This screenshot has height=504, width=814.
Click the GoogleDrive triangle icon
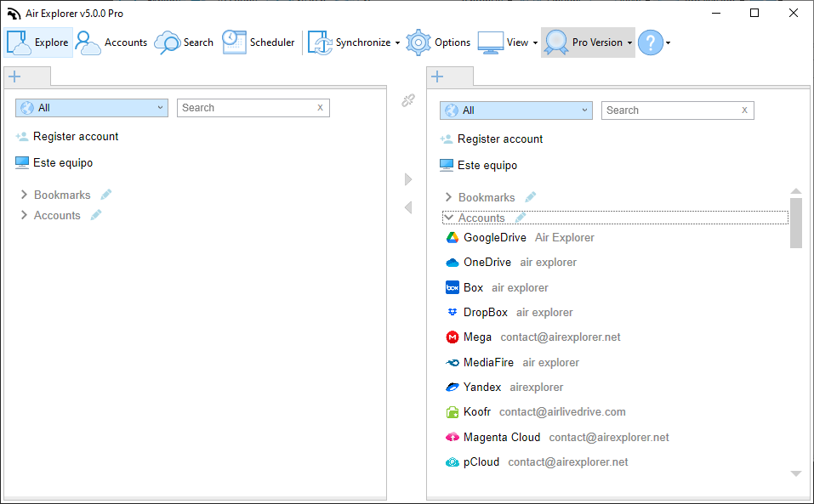point(453,237)
